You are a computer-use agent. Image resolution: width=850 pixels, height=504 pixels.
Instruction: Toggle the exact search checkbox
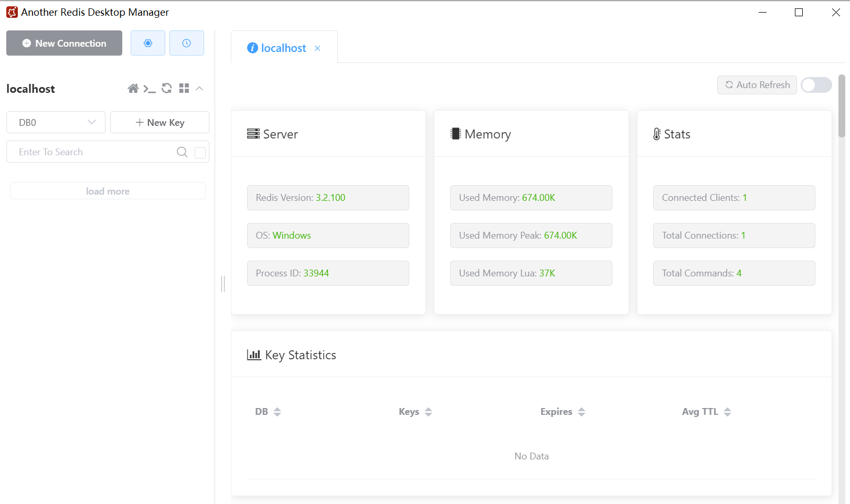pyautogui.click(x=200, y=153)
